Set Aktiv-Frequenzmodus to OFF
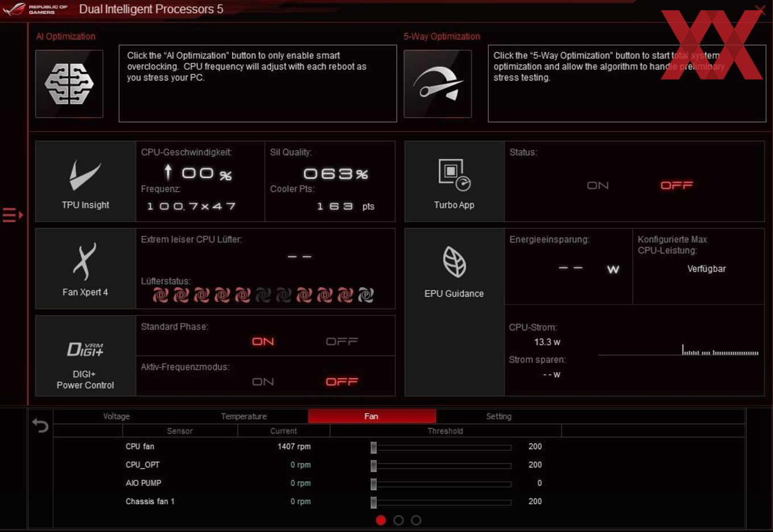This screenshot has height=532, width=773. pyautogui.click(x=342, y=381)
